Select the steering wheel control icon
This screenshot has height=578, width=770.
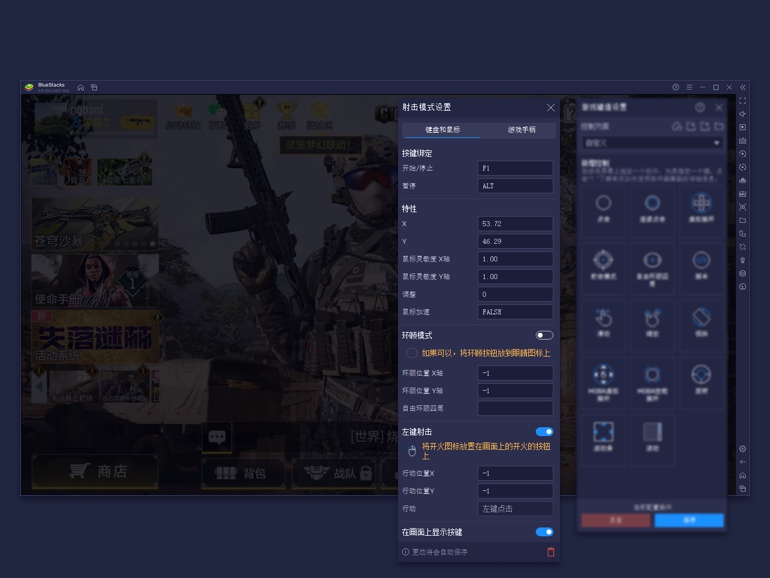tap(701, 375)
